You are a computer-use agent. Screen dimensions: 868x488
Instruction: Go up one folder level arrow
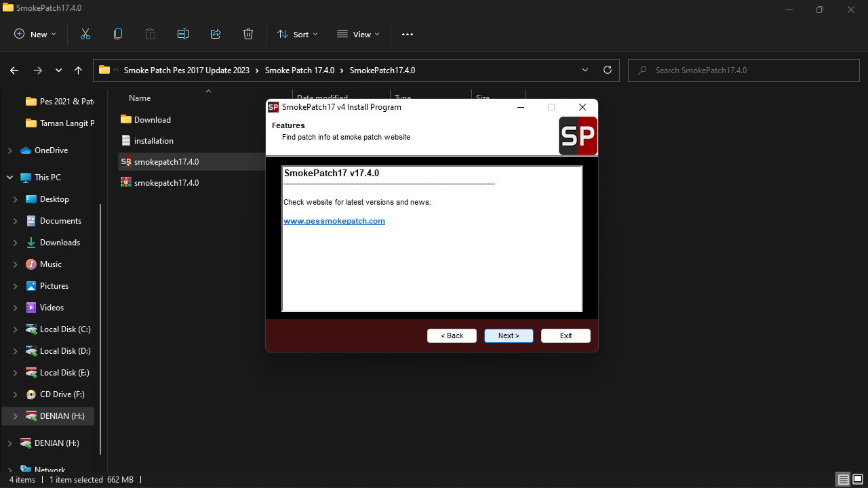click(x=78, y=70)
